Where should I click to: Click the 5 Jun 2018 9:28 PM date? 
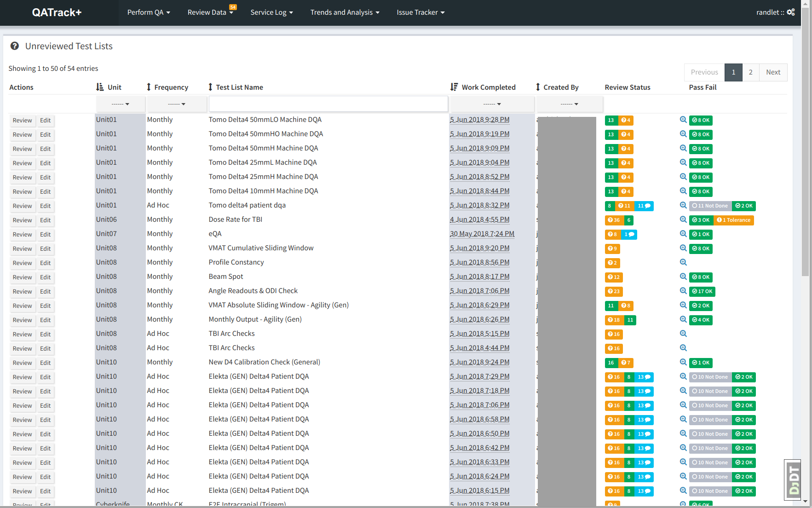coord(479,120)
